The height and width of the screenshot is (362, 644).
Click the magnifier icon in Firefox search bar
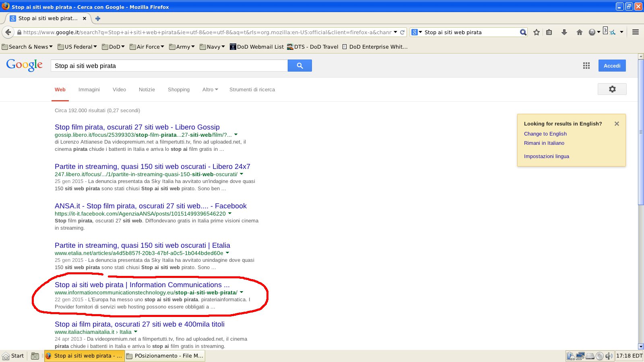523,32
